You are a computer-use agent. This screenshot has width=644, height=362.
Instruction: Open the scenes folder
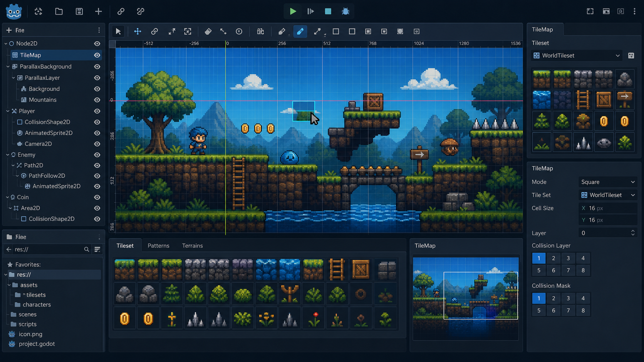[27, 314]
